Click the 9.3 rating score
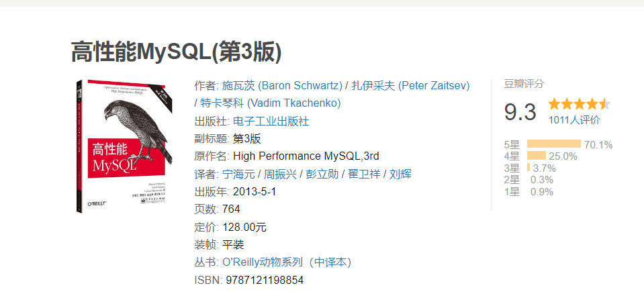The height and width of the screenshot is (300, 644). [520, 112]
